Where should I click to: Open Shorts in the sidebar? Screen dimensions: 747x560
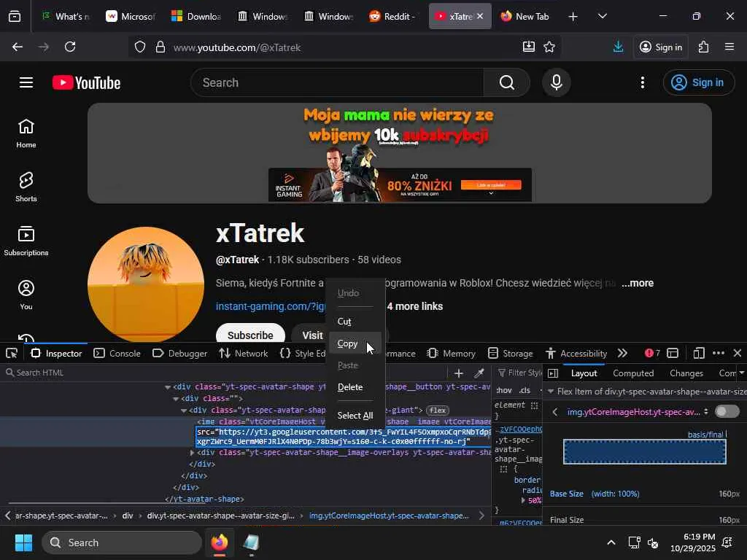[x=26, y=187]
